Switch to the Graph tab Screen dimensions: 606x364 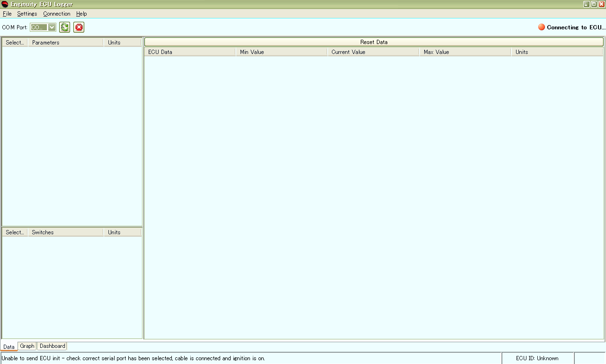[x=27, y=346]
